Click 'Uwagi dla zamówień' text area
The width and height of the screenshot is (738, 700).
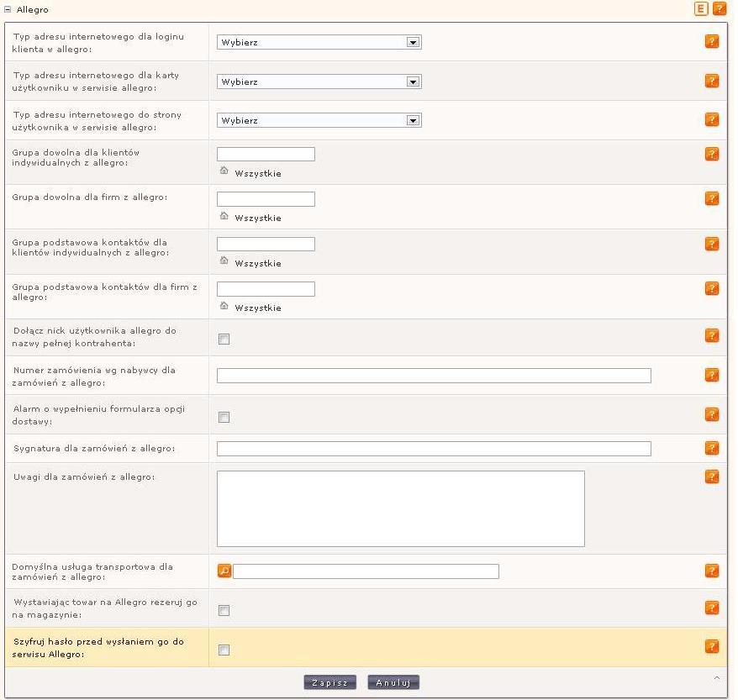coord(401,508)
